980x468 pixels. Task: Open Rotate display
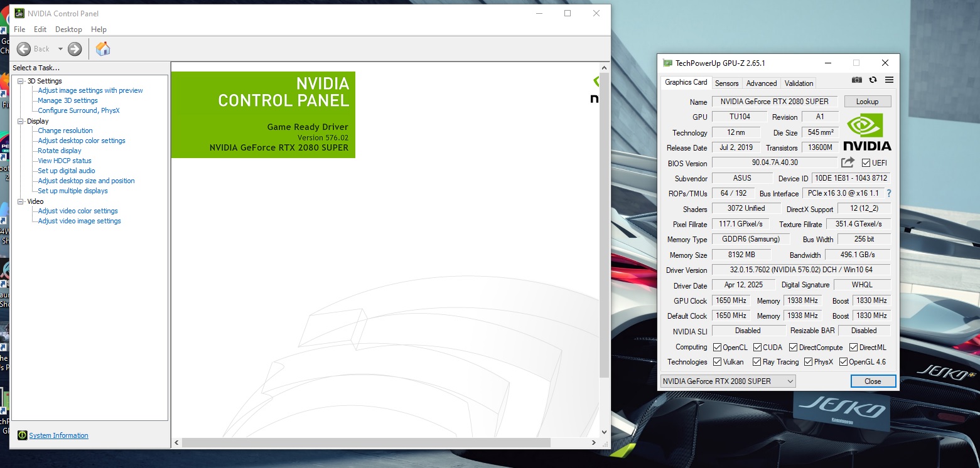click(x=60, y=151)
